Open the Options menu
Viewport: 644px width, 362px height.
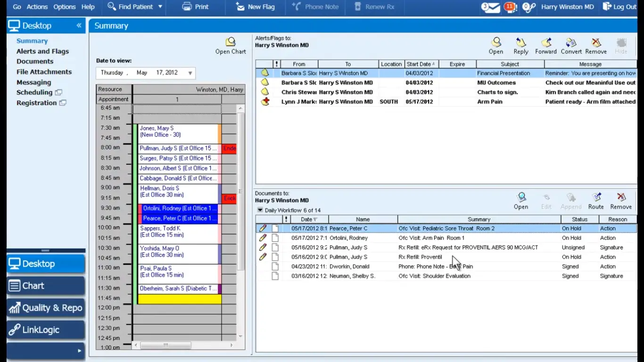point(65,7)
